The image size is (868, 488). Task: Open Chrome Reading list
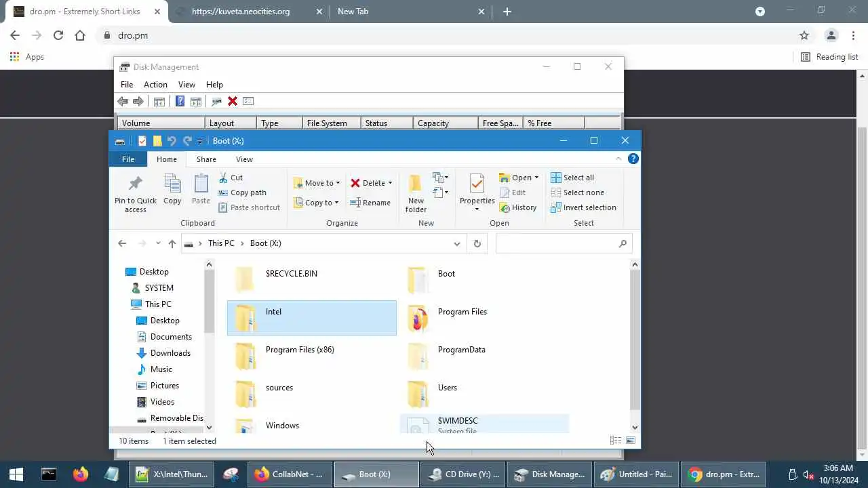[829, 57]
